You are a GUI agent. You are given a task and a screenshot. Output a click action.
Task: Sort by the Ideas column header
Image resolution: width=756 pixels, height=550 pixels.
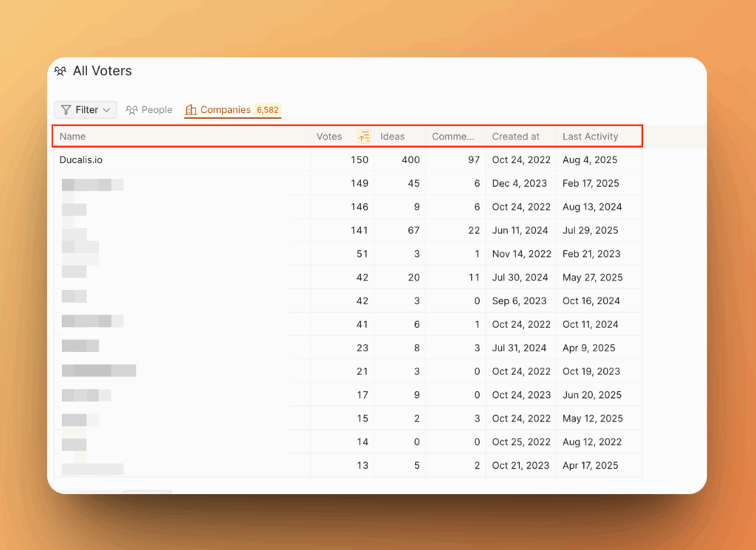(x=392, y=137)
